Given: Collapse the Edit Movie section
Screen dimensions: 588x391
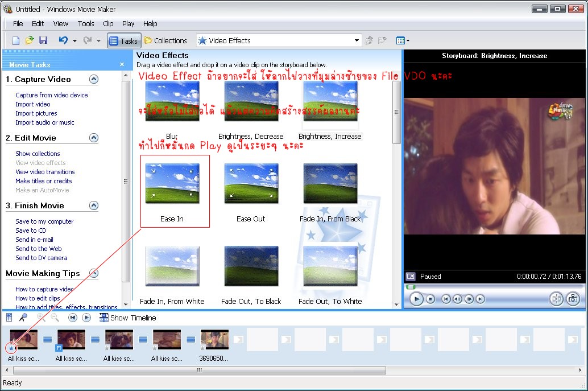Looking at the screenshot, I should [x=94, y=138].
